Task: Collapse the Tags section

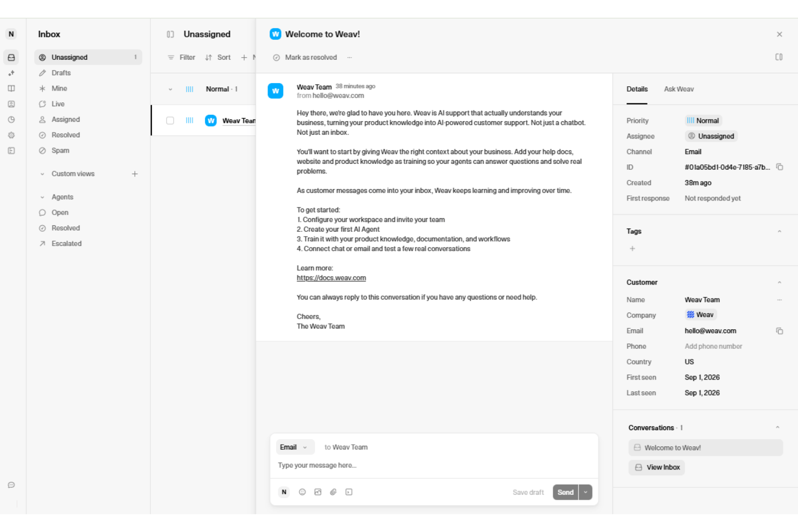Action: click(780, 231)
